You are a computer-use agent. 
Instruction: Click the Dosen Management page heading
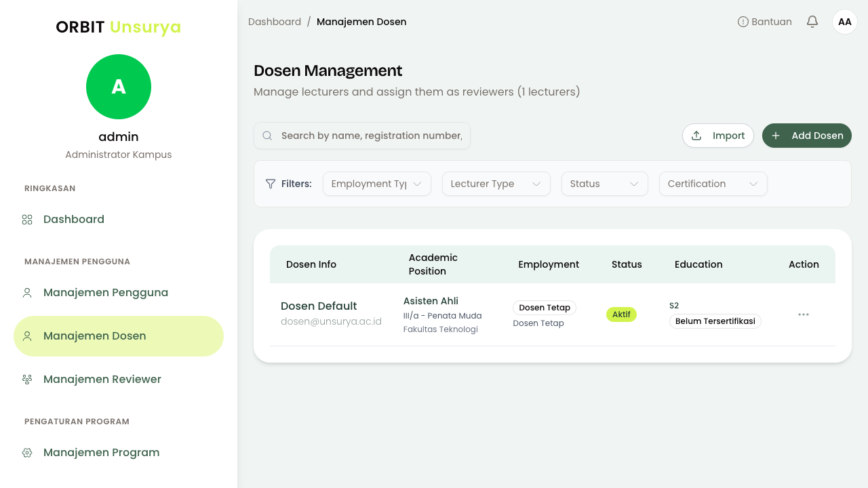pos(328,70)
